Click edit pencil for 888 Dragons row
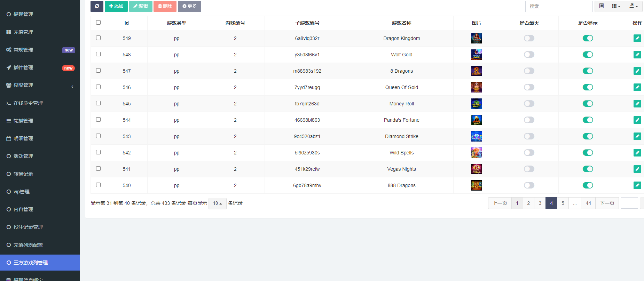 637,185
